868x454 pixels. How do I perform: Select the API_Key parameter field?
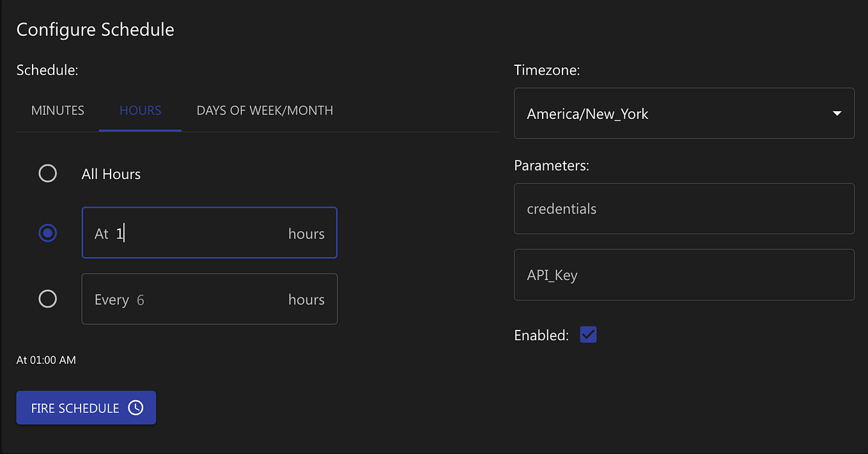point(684,274)
